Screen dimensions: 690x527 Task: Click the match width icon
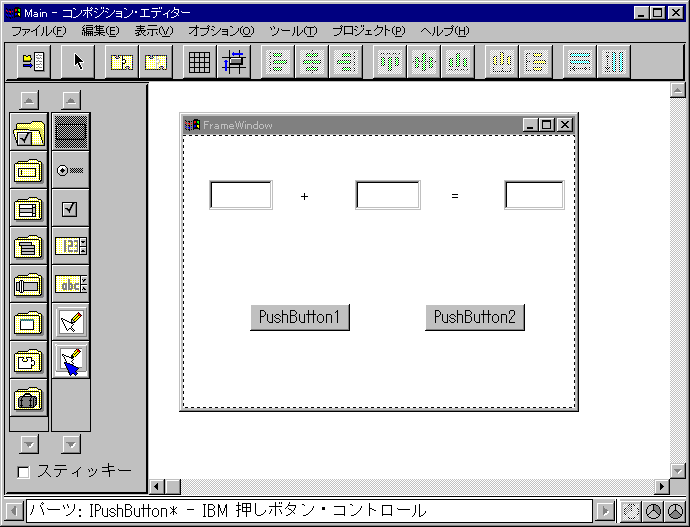(580, 62)
